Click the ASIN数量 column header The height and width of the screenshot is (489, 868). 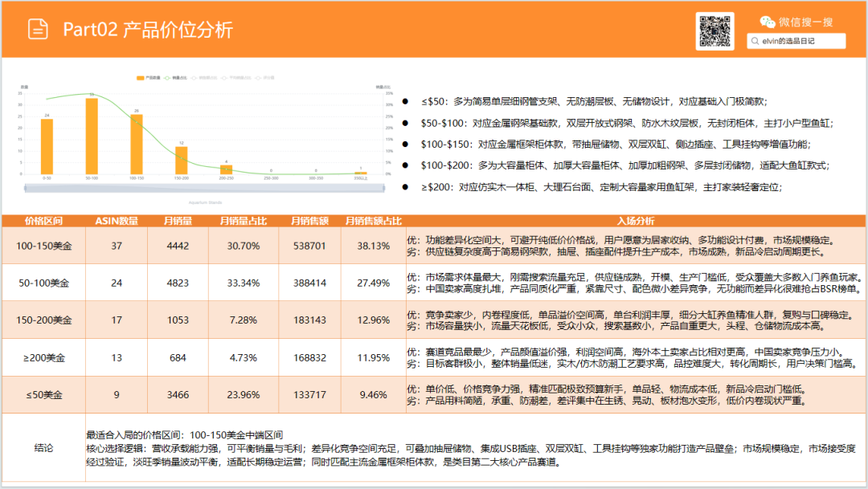pos(117,221)
